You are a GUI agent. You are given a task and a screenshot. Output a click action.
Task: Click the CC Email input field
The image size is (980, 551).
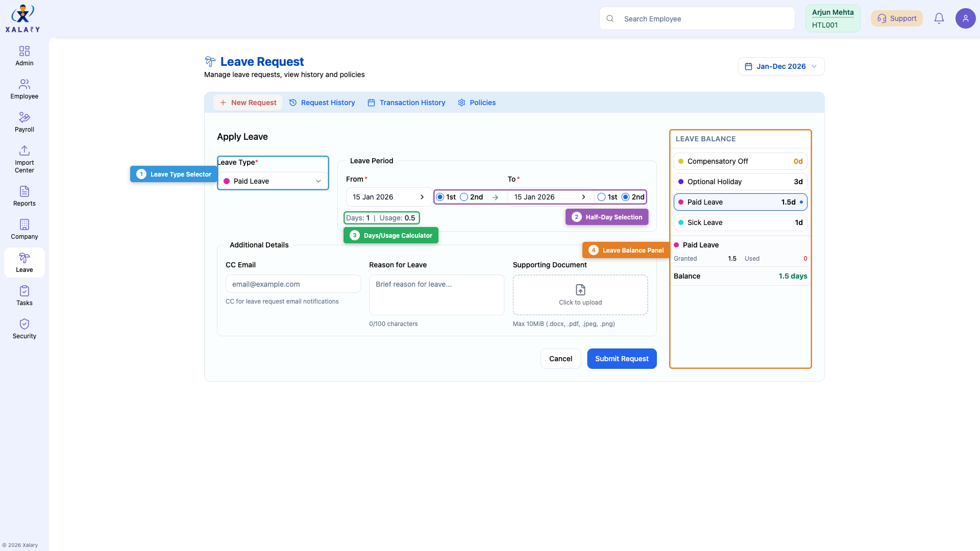tap(292, 284)
